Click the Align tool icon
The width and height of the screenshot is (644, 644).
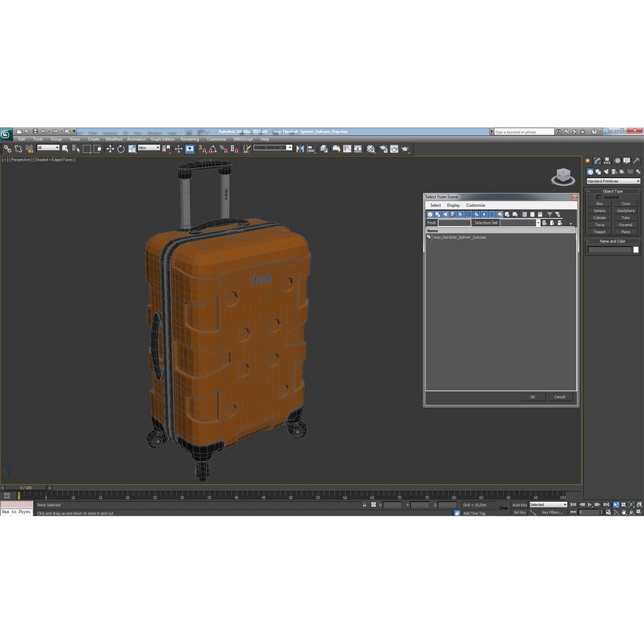pos(311,148)
